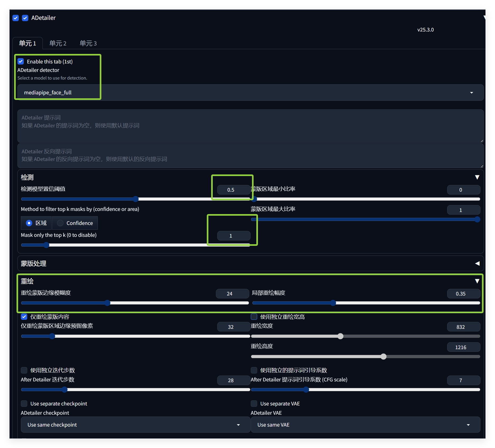Check Use separate checkpoint
The image size is (495, 448).
[24, 404]
